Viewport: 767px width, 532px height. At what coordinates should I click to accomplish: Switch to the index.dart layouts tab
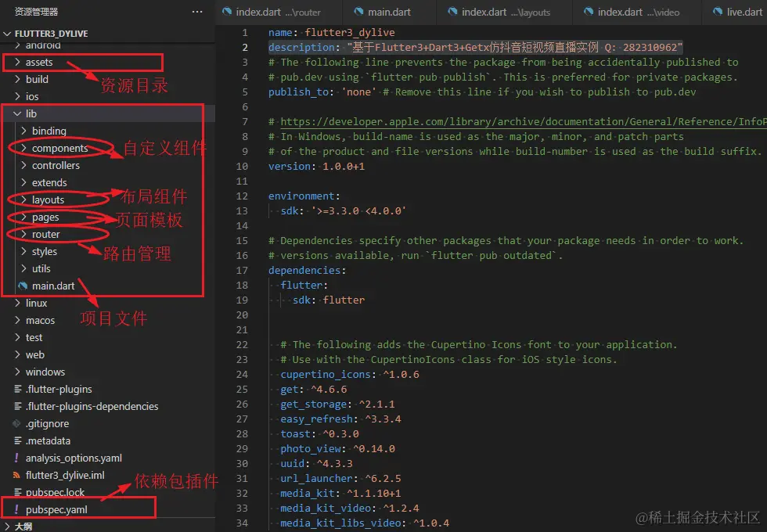tap(506, 13)
